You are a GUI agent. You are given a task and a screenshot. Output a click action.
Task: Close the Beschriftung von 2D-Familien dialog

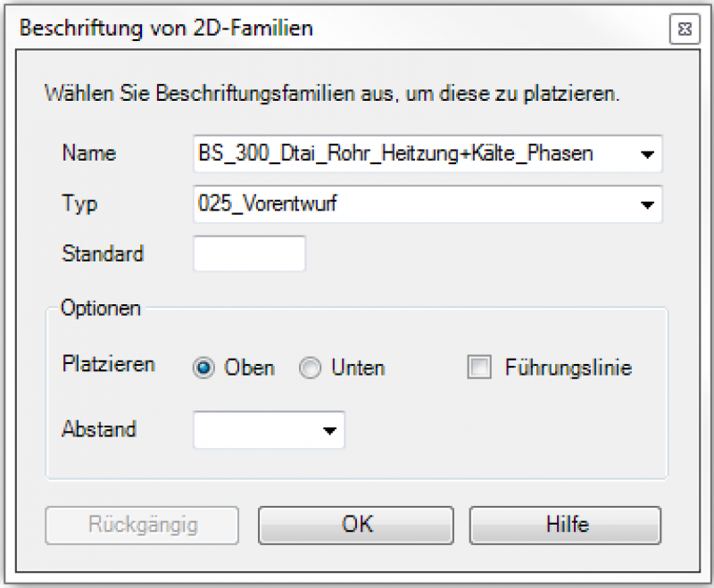point(684,29)
